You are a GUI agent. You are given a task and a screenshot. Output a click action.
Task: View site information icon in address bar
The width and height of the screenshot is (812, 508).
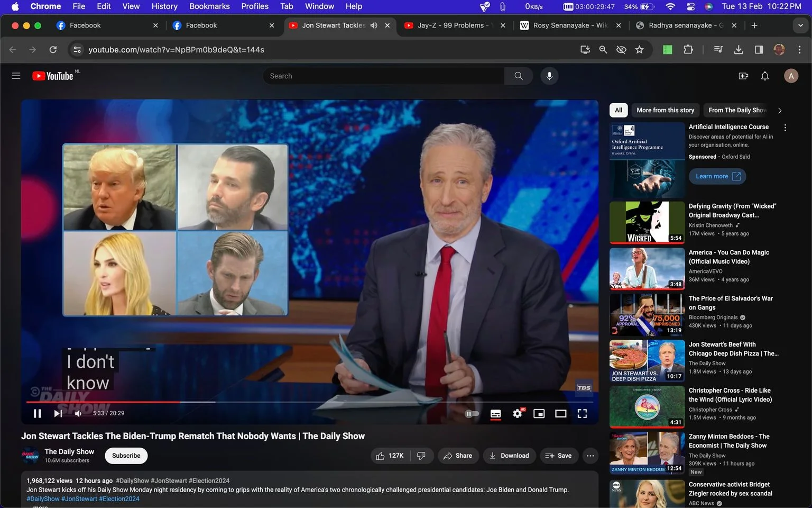(77, 49)
